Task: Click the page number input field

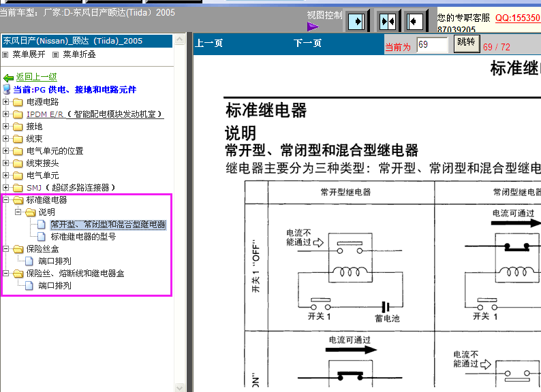Action: (432, 45)
